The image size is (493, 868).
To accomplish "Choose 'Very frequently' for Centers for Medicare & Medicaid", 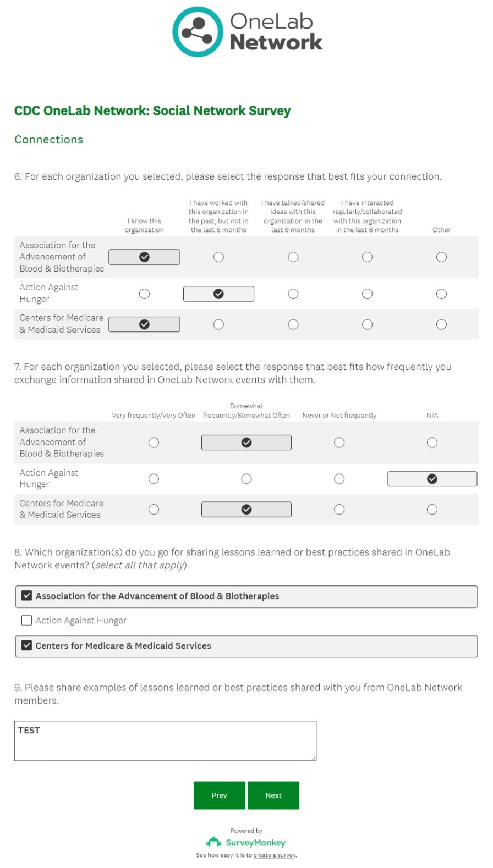I will click(x=154, y=510).
